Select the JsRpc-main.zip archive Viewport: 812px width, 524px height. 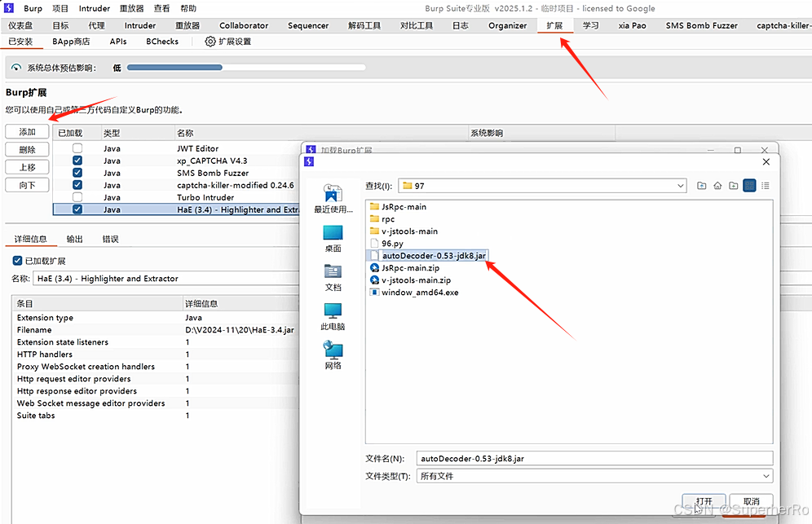(405, 268)
